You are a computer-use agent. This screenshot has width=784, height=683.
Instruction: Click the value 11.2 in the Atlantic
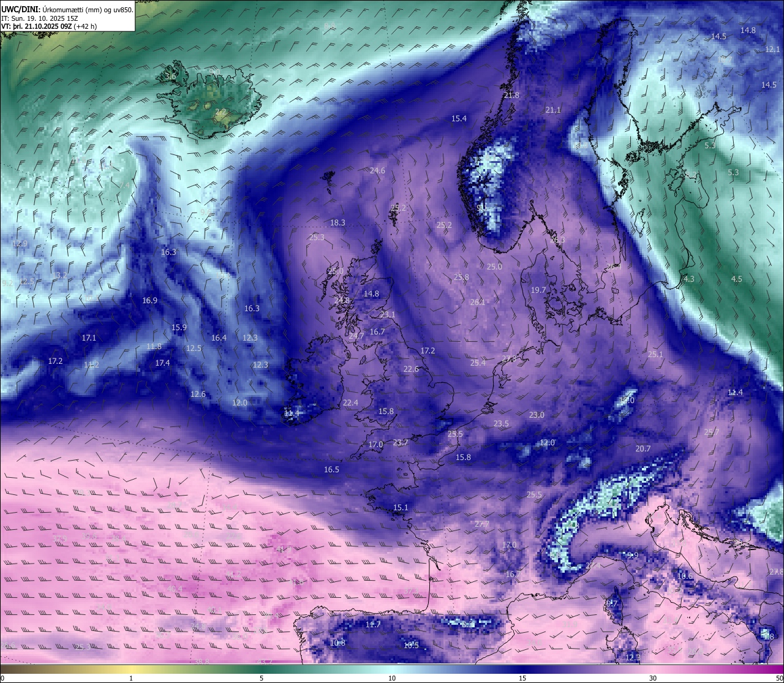point(91,364)
